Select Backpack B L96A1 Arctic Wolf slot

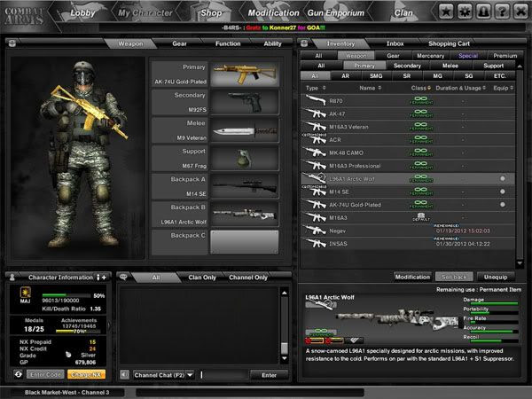tap(245, 215)
